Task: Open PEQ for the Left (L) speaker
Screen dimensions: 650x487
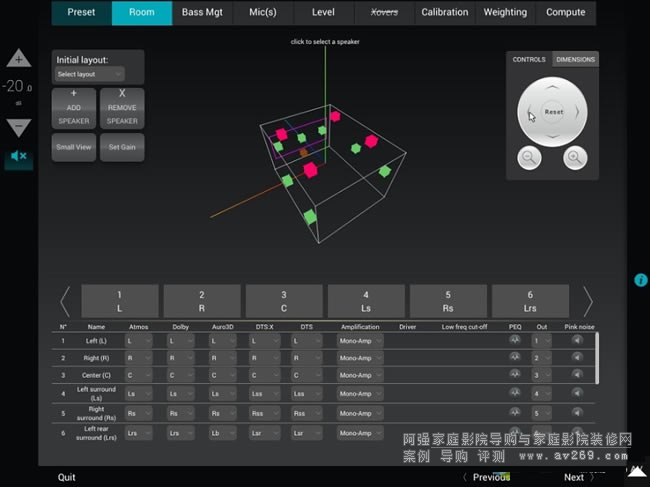Action: tap(515, 341)
